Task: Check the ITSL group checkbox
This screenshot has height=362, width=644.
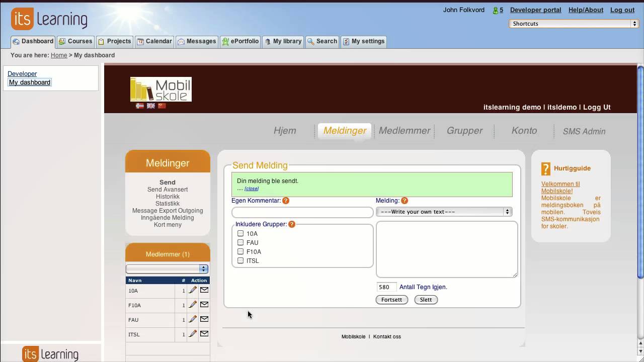Action: (240, 260)
